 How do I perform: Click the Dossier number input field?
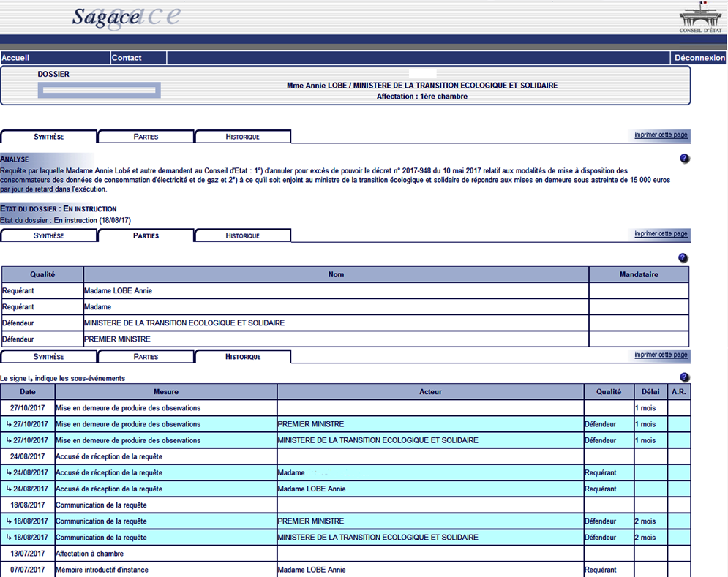tap(100, 90)
